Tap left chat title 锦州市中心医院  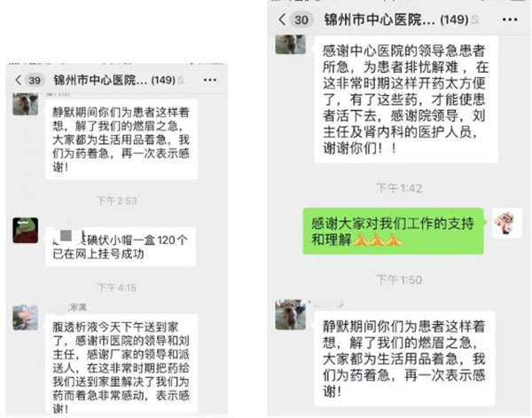[114, 80]
